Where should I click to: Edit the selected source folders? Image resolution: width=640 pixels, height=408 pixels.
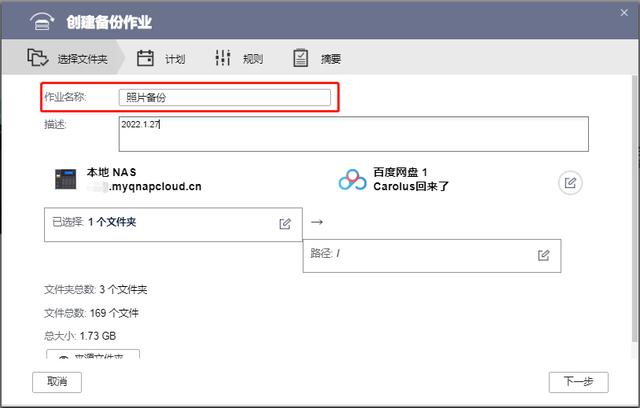click(285, 224)
